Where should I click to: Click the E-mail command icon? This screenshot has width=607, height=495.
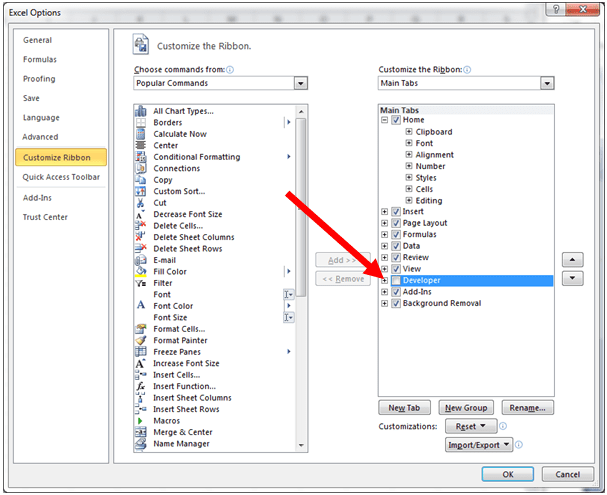point(141,260)
